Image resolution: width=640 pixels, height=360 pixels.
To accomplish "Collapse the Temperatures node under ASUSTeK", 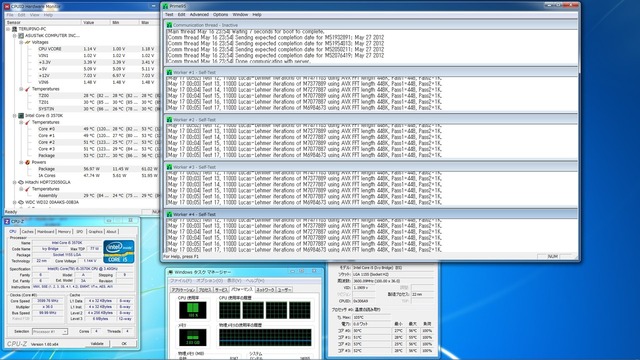I will point(21,89).
